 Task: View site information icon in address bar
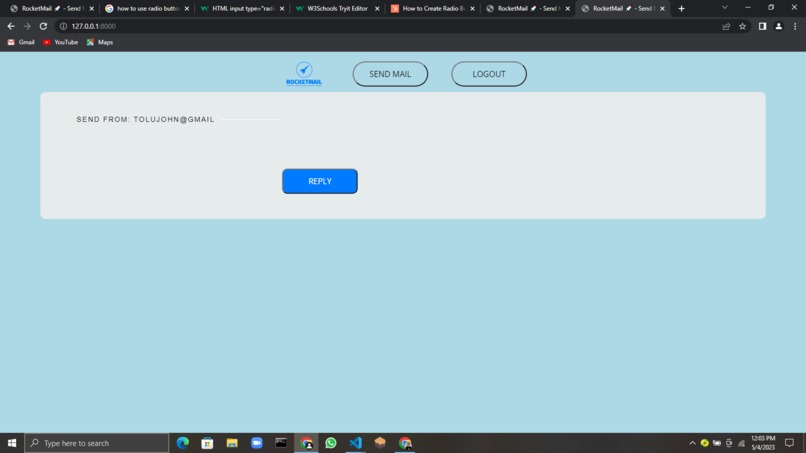point(63,26)
